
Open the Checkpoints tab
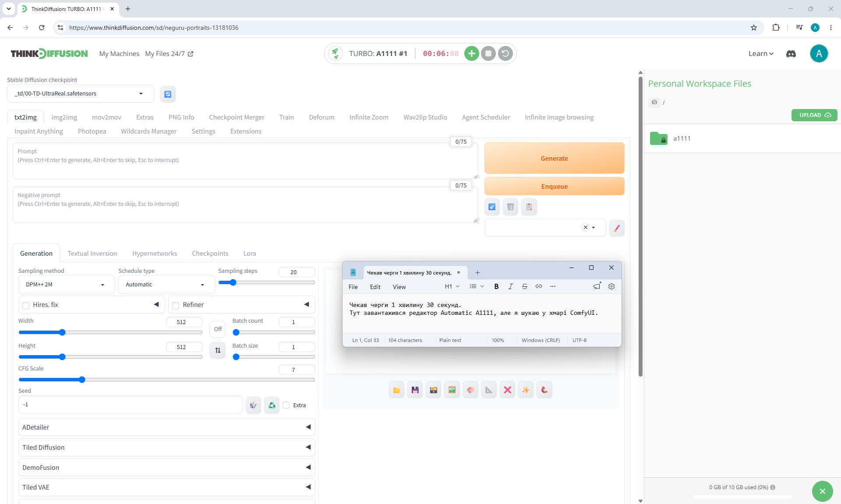click(x=210, y=254)
